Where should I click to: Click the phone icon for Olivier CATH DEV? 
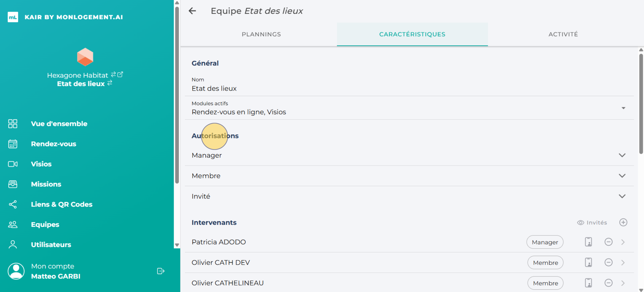click(x=588, y=262)
